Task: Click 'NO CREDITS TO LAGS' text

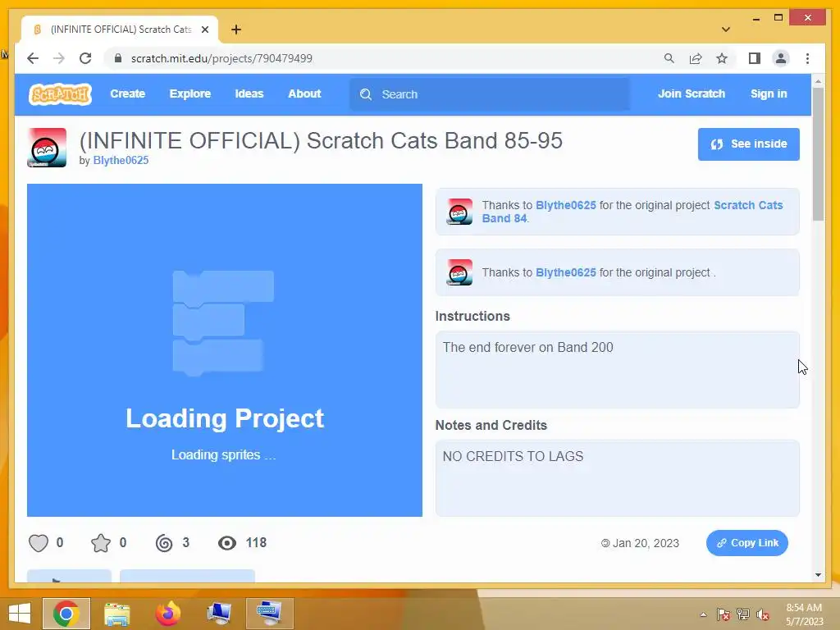Action: click(513, 456)
